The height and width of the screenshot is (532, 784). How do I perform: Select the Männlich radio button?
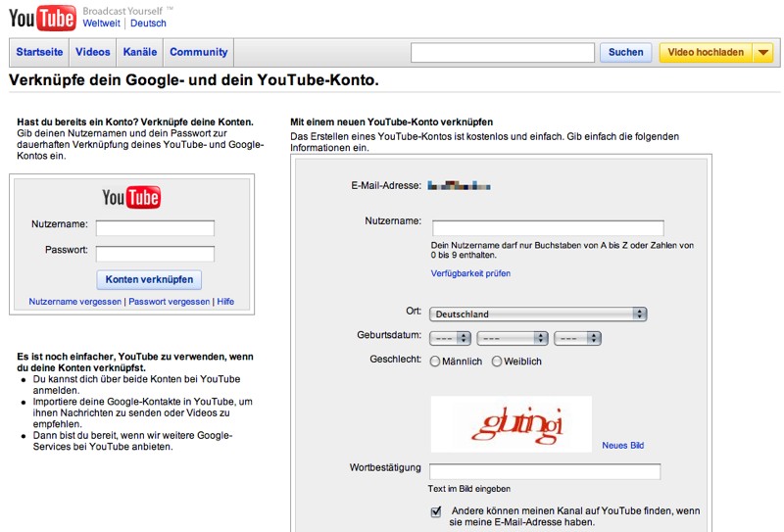pyautogui.click(x=436, y=362)
